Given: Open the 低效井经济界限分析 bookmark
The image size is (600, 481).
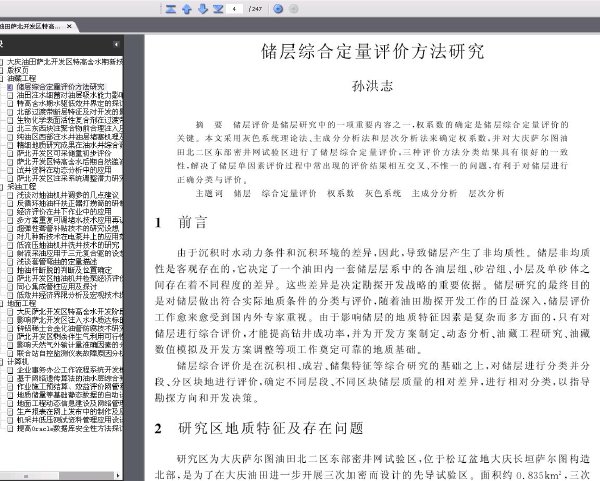Looking at the screenshot, I should (70, 295).
